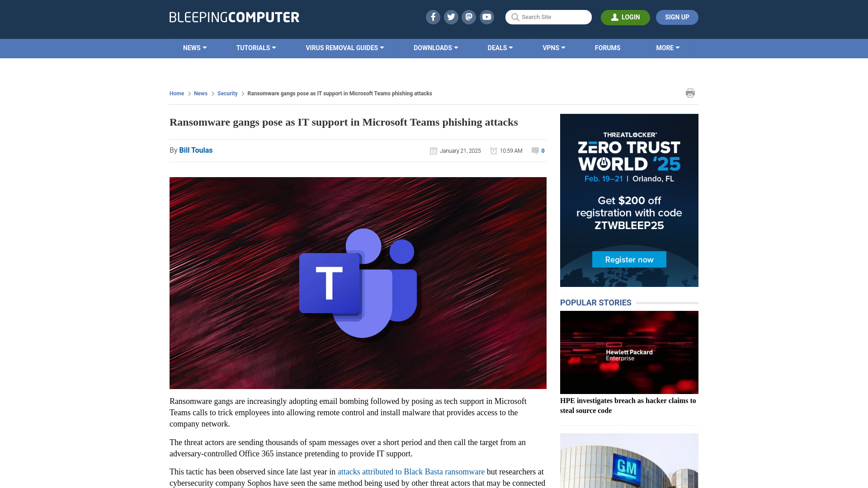
Task: Click the SIGN UP button
Action: (x=677, y=17)
